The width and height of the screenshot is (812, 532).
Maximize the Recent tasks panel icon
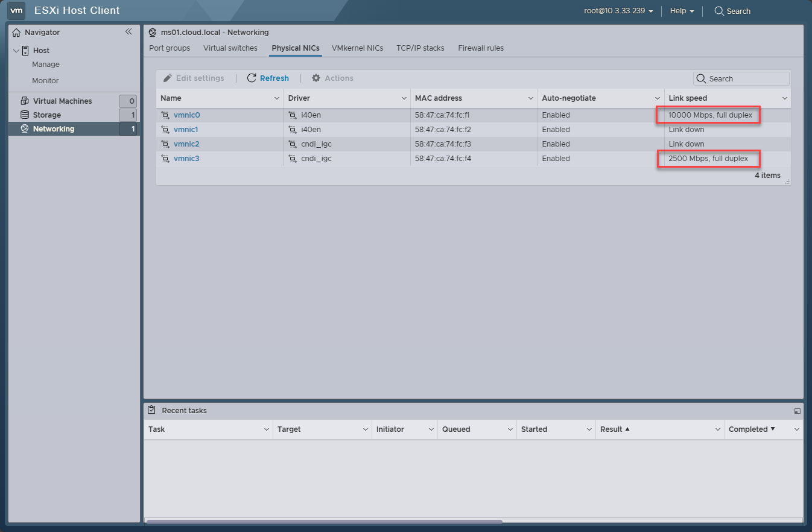pyautogui.click(x=797, y=411)
